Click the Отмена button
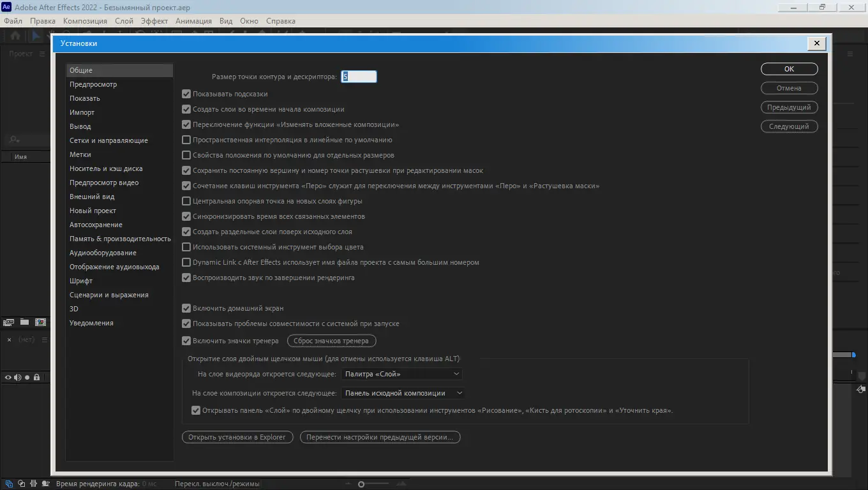Viewport: 868px width, 490px height. click(x=789, y=88)
